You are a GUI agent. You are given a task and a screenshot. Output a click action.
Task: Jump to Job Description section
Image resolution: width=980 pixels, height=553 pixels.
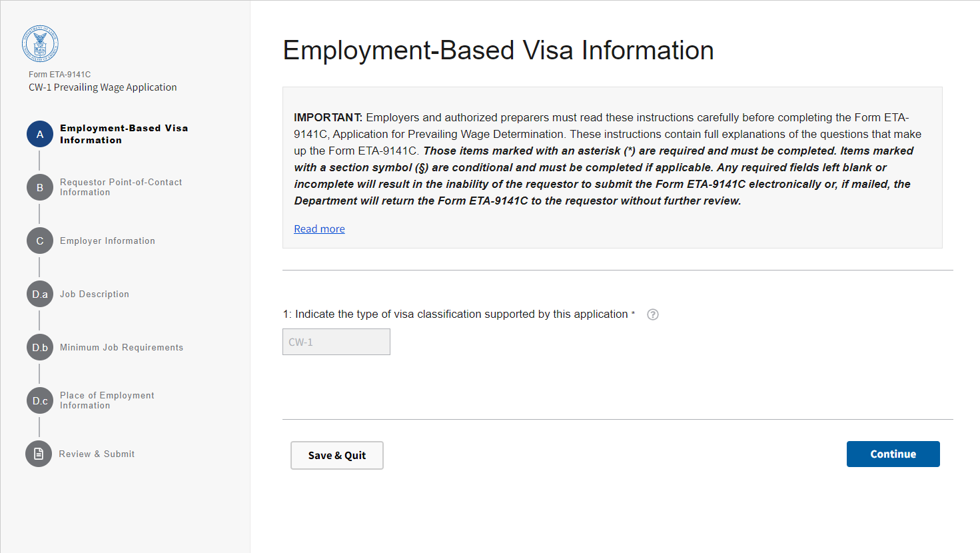95,294
